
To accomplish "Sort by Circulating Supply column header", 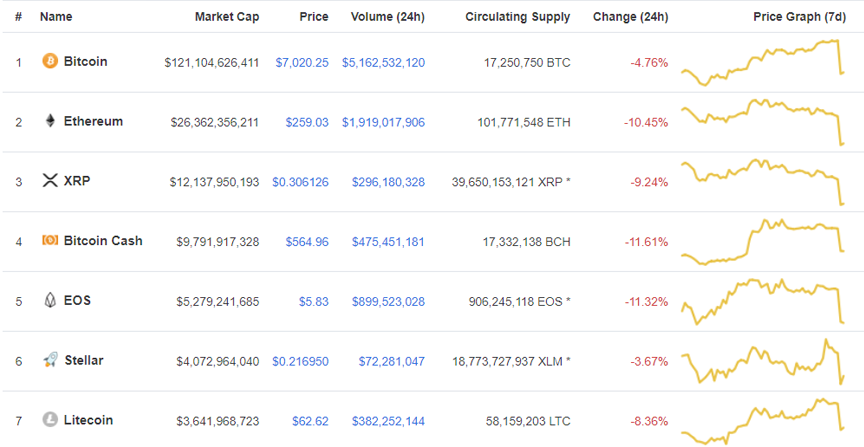I will [x=517, y=17].
